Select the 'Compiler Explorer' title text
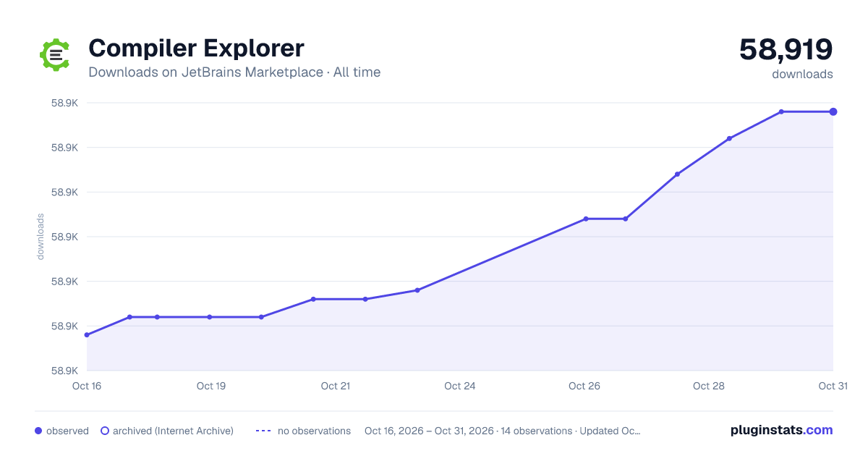 [196, 48]
